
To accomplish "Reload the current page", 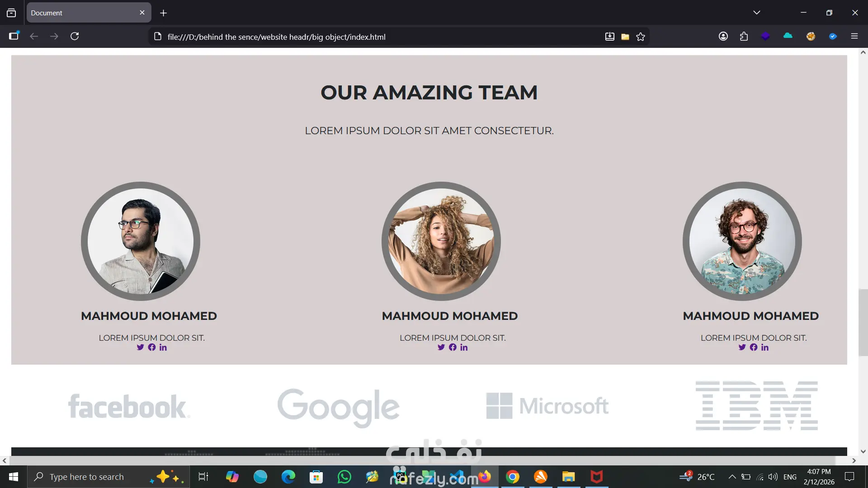I will (x=75, y=36).
